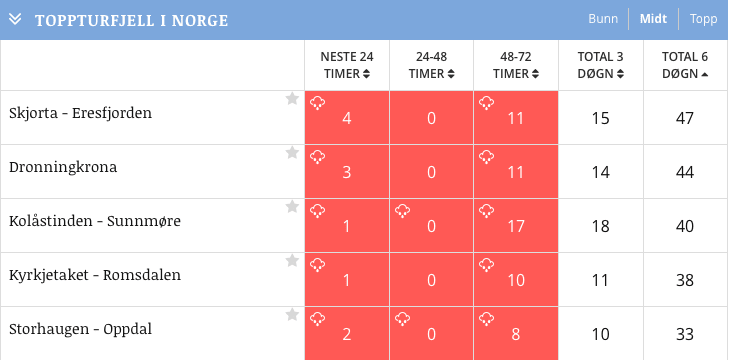
Task: Click snow icon in Storhaugen 48-72 timer cell
Action: [x=486, y=319]
